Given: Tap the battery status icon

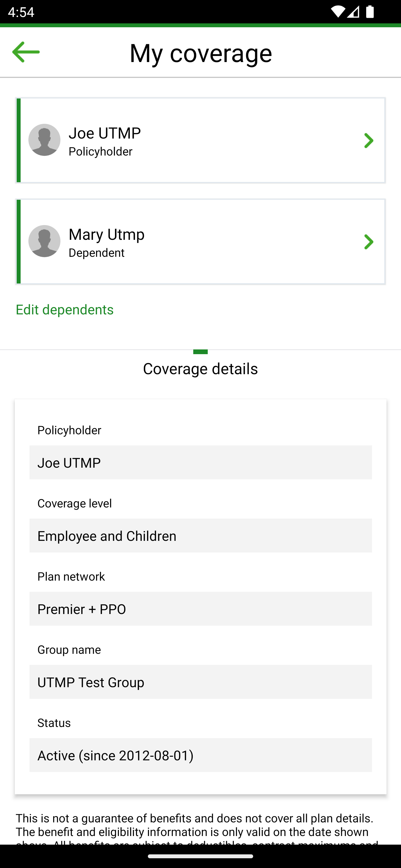Looking at the screenshot, I should (370, 12).
